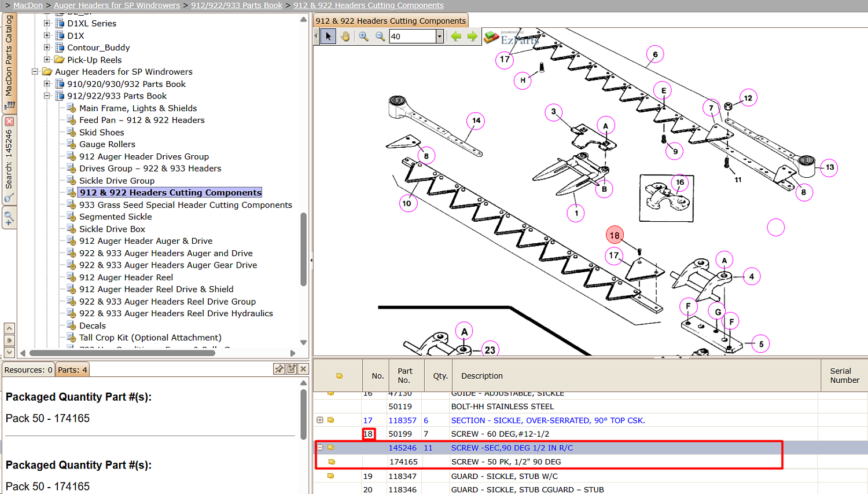
Task: Collapse Auger Headers for SP Windrowers folder
Action: pos(35,72)
